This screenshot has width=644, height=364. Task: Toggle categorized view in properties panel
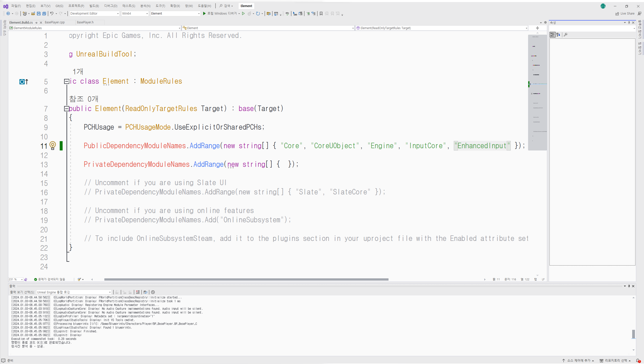pyautogui.click(x=552, y=35)
